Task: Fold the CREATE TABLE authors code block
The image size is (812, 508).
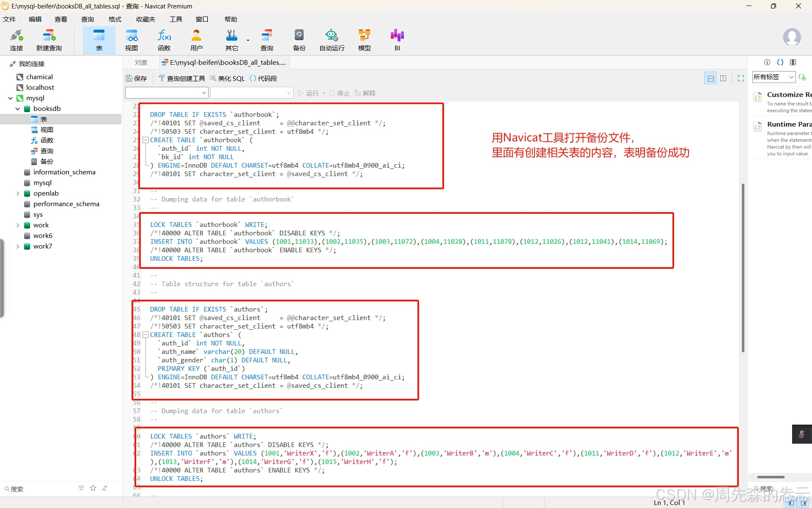Action: (x=145, y=335)
